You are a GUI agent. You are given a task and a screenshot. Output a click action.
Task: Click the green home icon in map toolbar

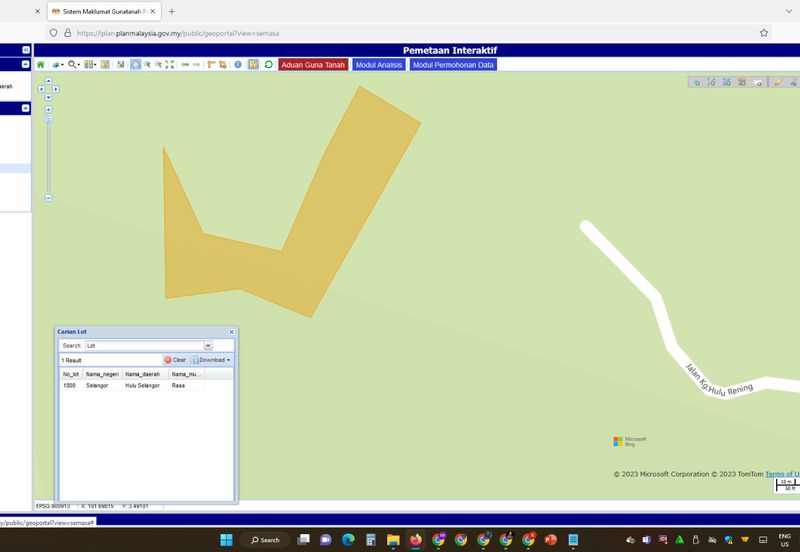tap(41, 64)
